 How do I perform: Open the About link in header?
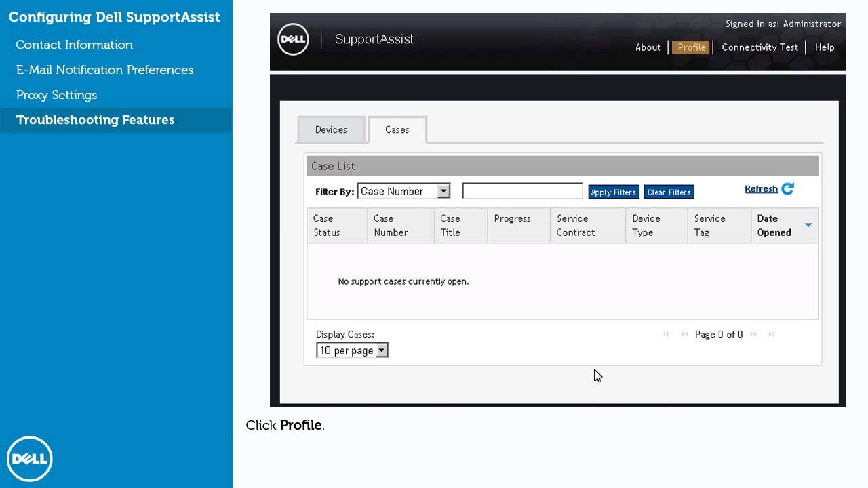tap(648, 47)
